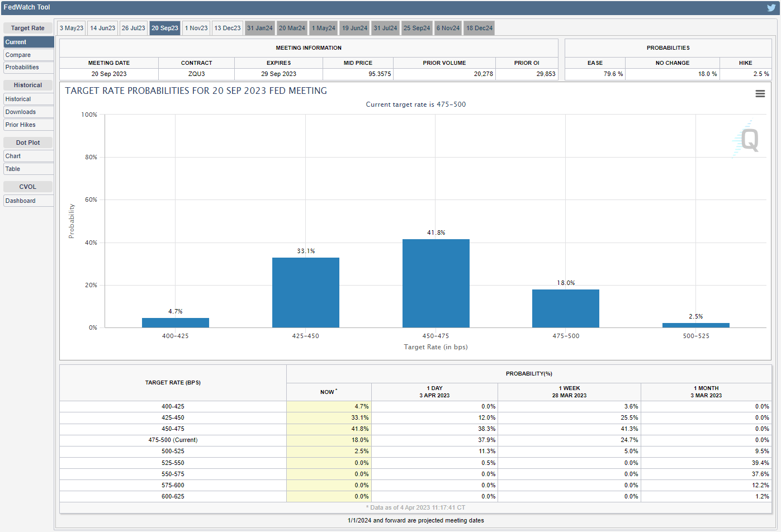Select the 25 Sep24 meeting tab
The image size is (781, 532).
[417, 28]
